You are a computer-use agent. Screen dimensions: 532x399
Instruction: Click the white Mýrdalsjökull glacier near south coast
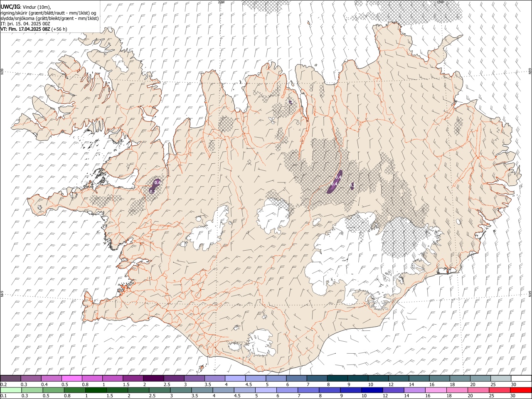coord(260,343)
